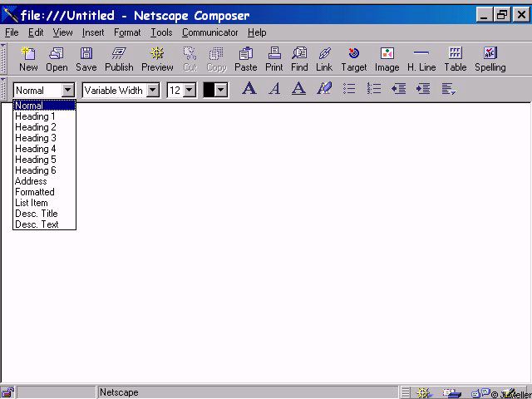This screenshot has height=399, width=532.
Task: Choose Heading 4 paragraph style
Action: (x=44, y=149)
